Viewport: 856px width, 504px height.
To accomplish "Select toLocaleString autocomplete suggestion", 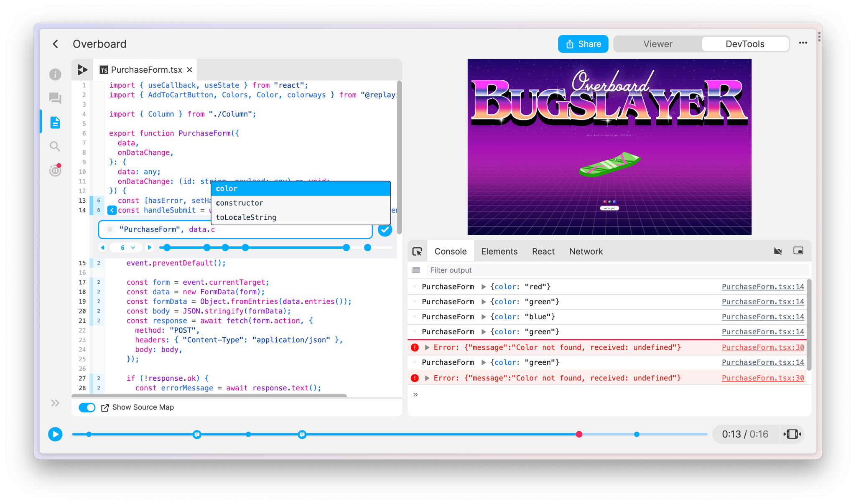I will point(301,217).
